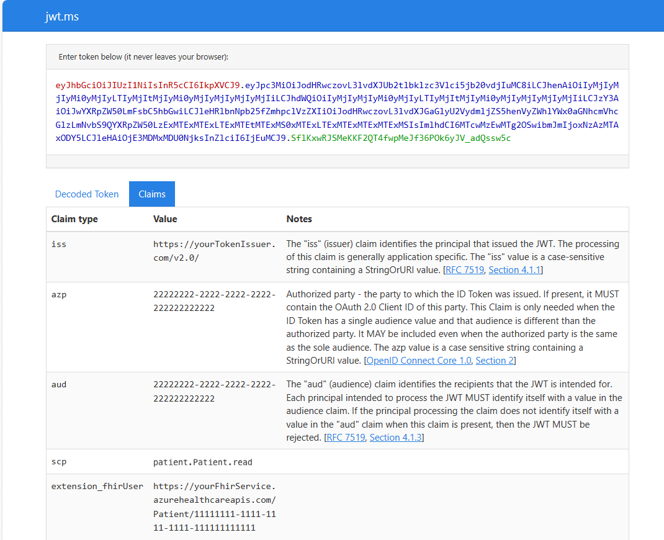Click the 'Value' column header
The image size is (664, 540).
tap(165, 219)
